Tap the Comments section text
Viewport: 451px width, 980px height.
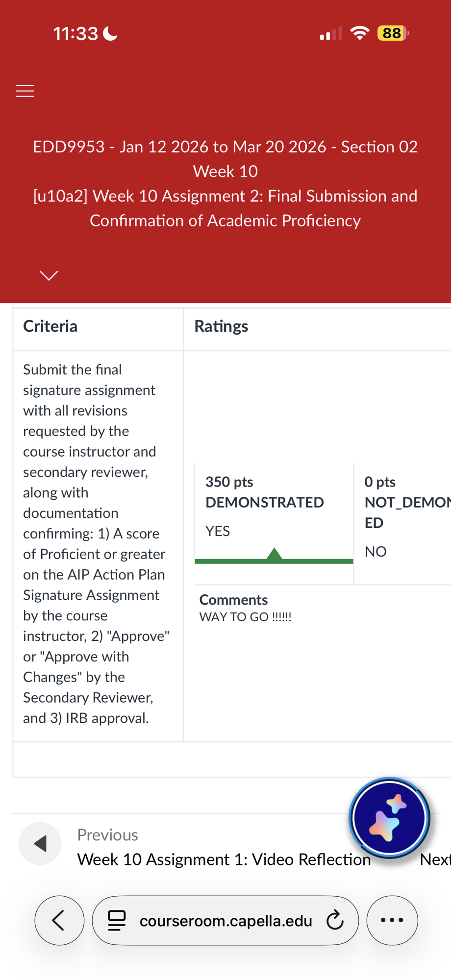(245, 616)
